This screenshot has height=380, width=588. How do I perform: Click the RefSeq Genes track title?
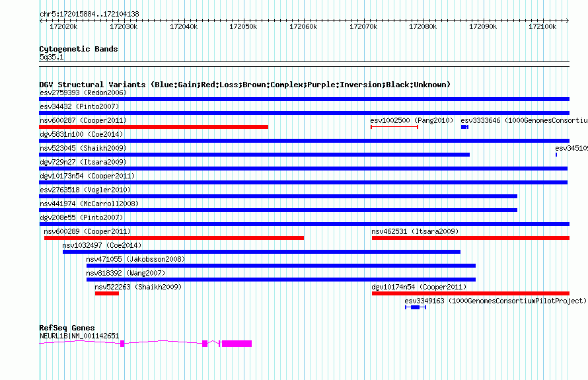[x=67, y=328]
